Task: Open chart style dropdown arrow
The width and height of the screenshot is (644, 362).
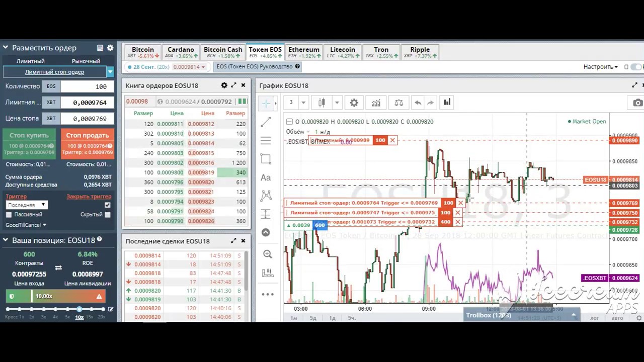Action: click(337, 103)
